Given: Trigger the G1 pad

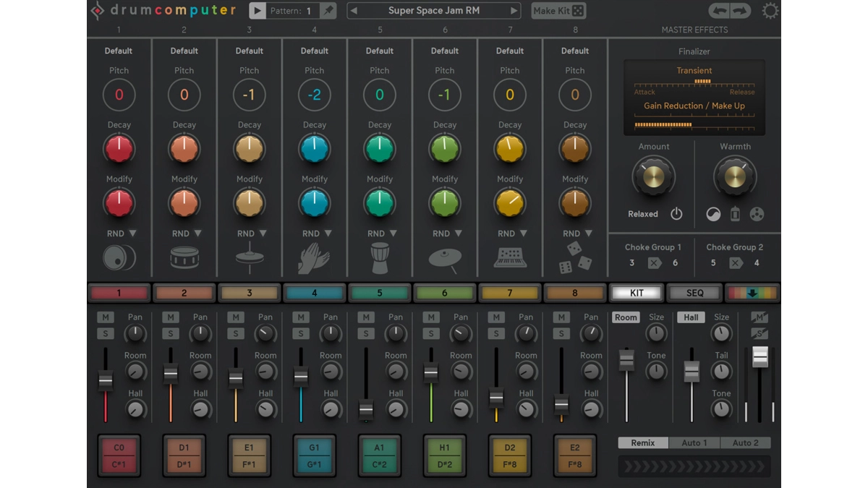Looking at the screenshot, I should tap(315, 455).
